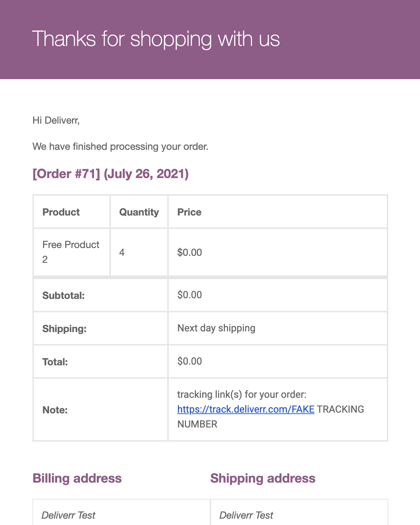Screen dimensions: 420x525
Task: Click the product price $0.00 cell
Action: tap(278, 252)
